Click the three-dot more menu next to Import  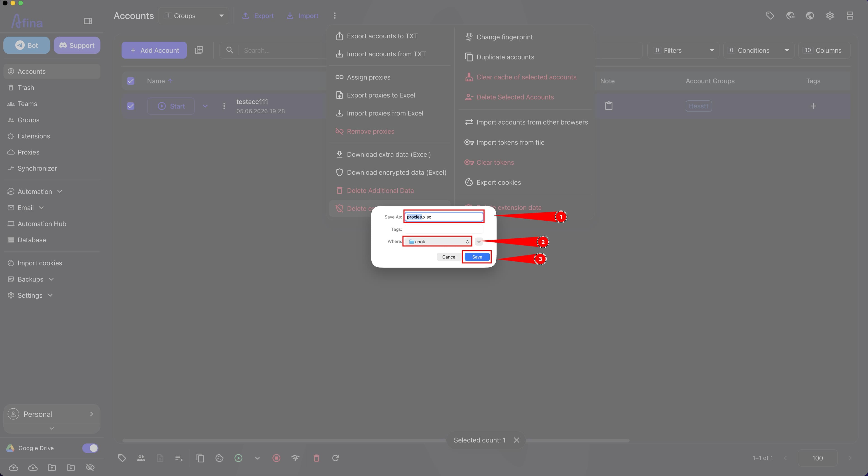tap(334, 16)
